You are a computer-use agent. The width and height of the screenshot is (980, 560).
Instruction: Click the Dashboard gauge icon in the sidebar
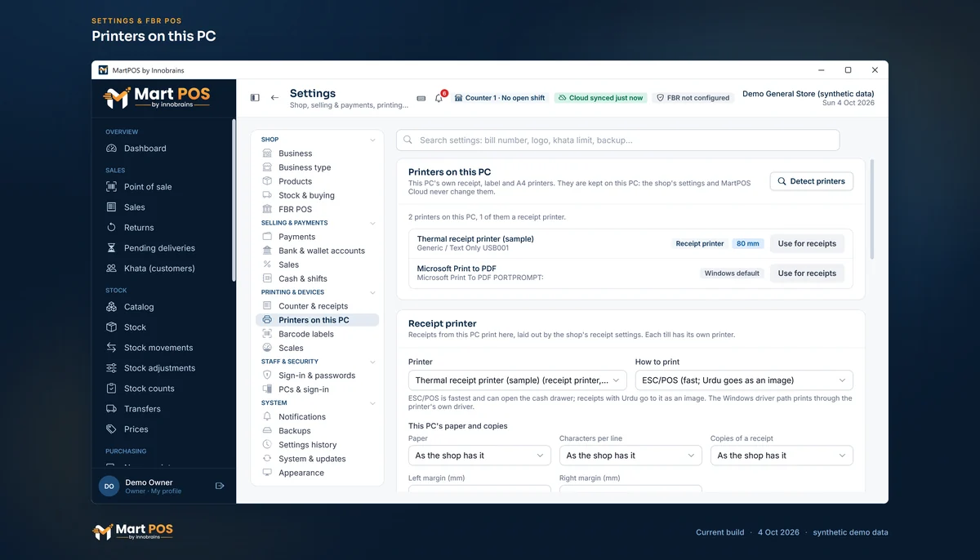coord(111,149)
